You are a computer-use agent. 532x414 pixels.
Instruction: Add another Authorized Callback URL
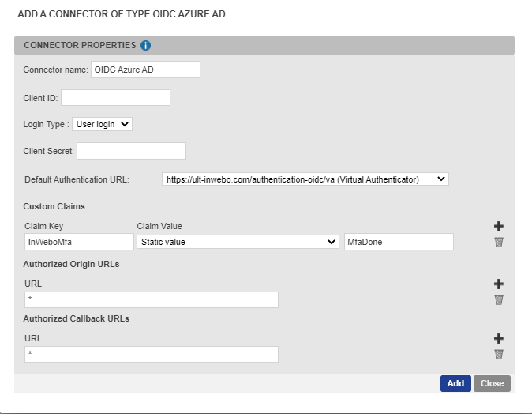click(x=499, y=338)
